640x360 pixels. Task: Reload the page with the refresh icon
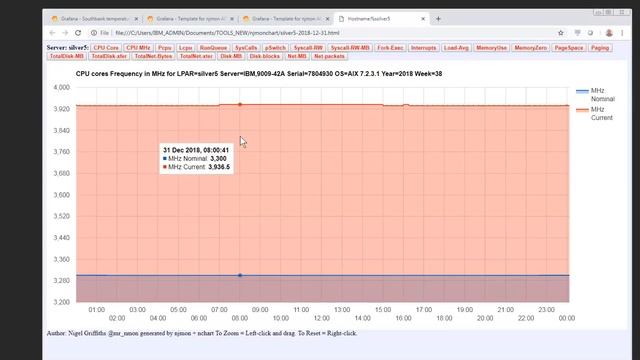pos(78,33)
